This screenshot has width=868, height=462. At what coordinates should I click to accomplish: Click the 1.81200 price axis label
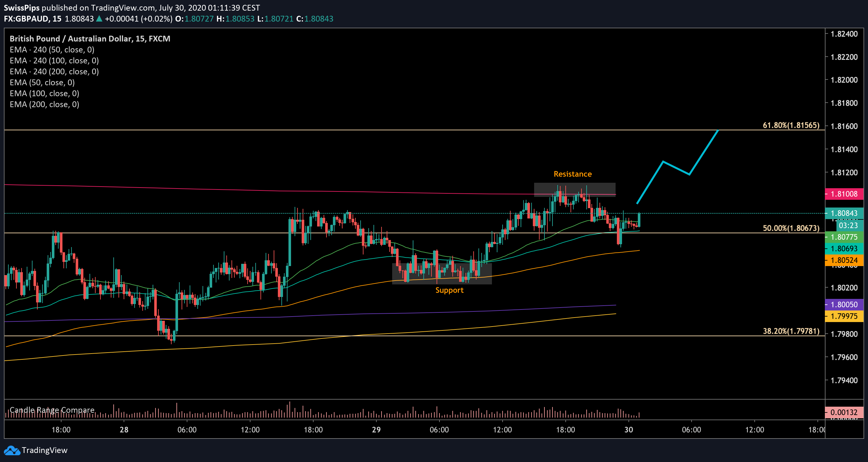tap(844, 172)
